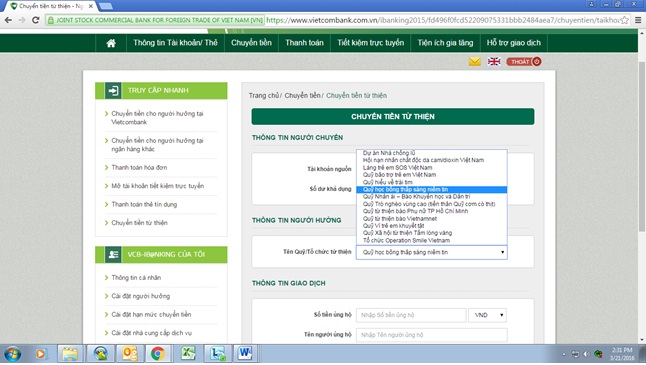Open the Thanh toán menu
This screenshot has width=646, height=365.
point(304,43)
